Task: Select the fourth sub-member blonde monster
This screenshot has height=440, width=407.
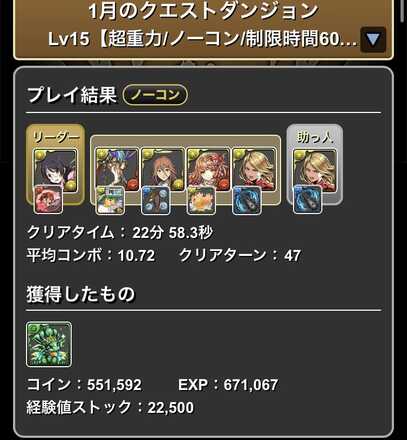Action: coord(254,170)
